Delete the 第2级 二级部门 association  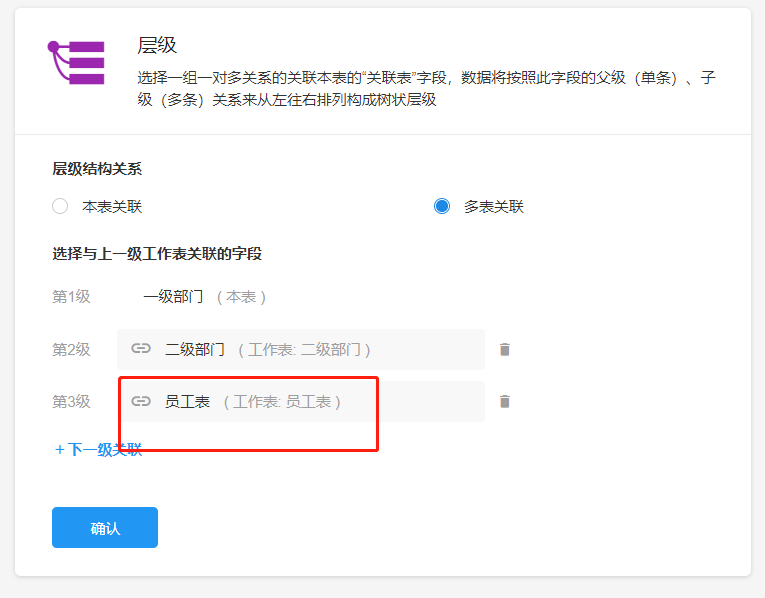coord(505,349)
